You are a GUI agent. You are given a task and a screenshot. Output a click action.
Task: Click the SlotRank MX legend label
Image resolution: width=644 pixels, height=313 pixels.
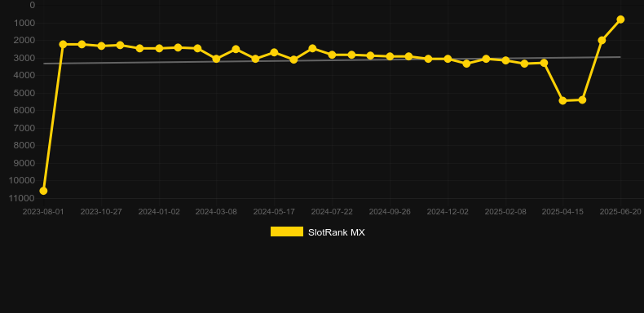pyautogui.click(x=337, y=232)
